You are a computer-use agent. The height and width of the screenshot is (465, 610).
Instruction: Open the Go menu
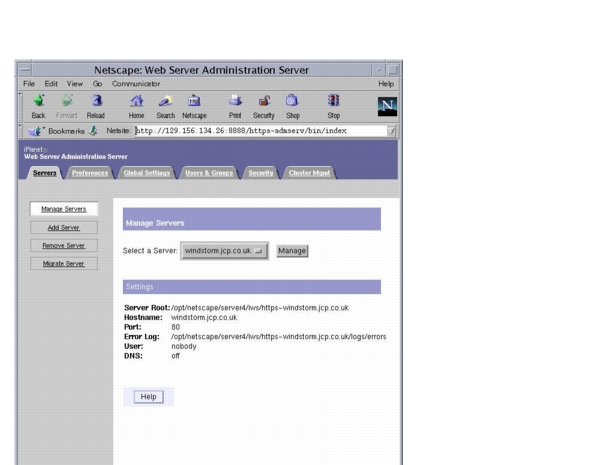(x=97, y=84)
